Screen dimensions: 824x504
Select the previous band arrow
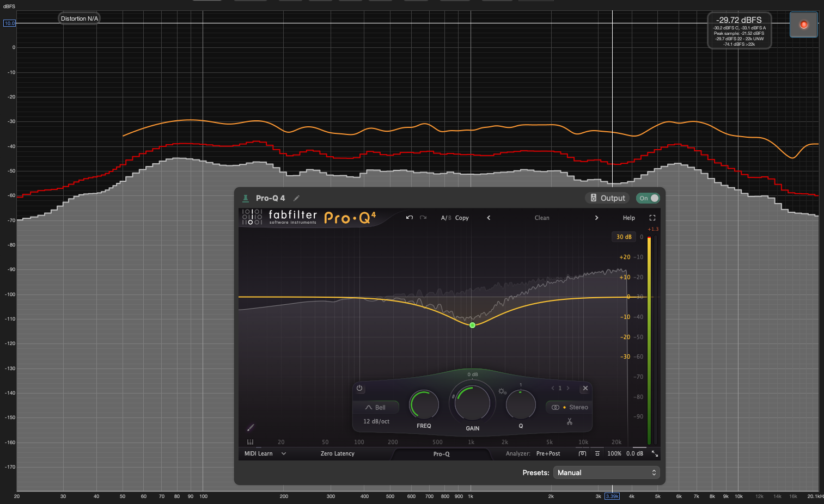point(553,388)
